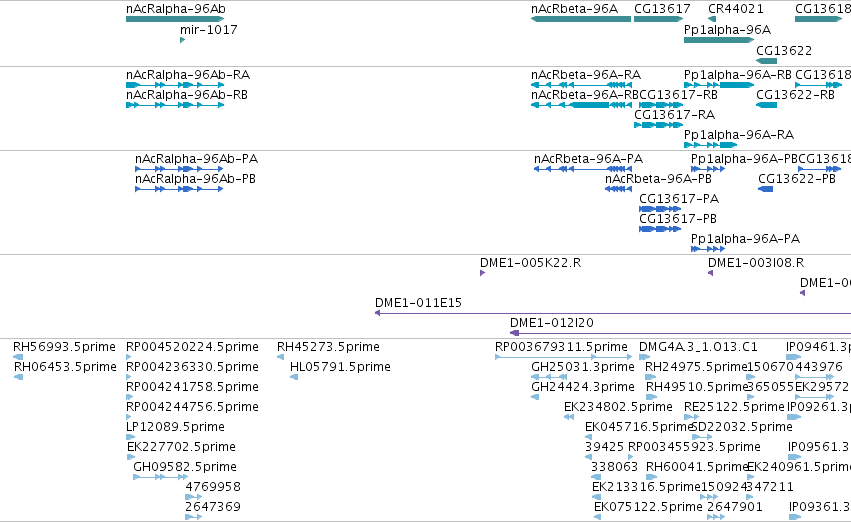Select the DME1-012I20 clone label
The height and width of the screenshot is (522, 851).
(551, 323)
